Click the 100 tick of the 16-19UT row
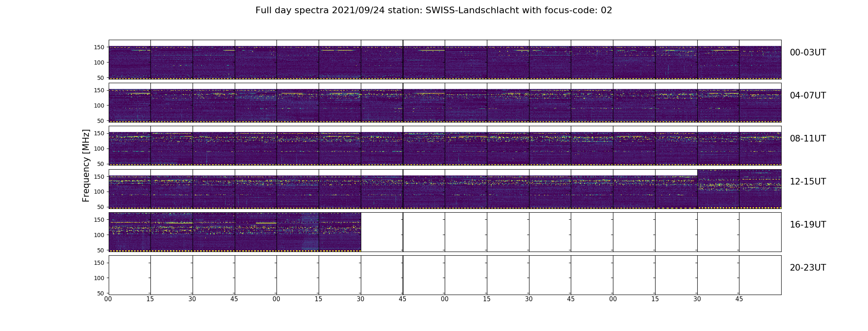This screenshot has width=868, height=331. click(100, 235)
